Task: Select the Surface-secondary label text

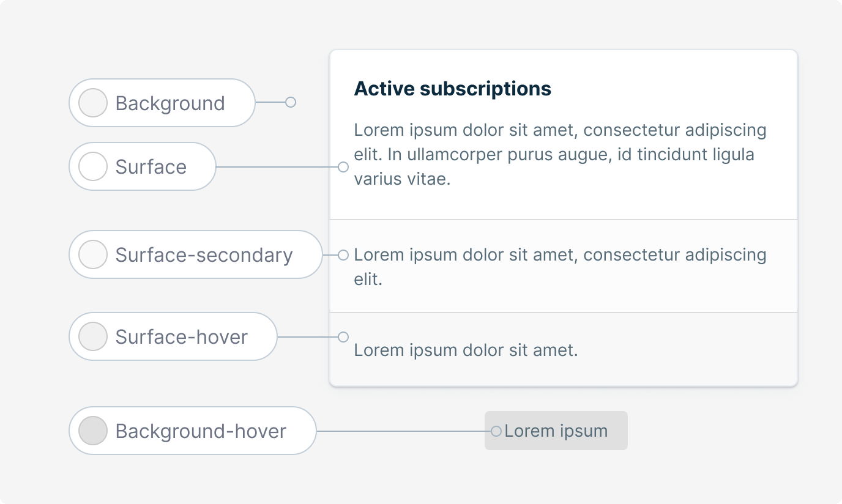Action: [204, 255]
